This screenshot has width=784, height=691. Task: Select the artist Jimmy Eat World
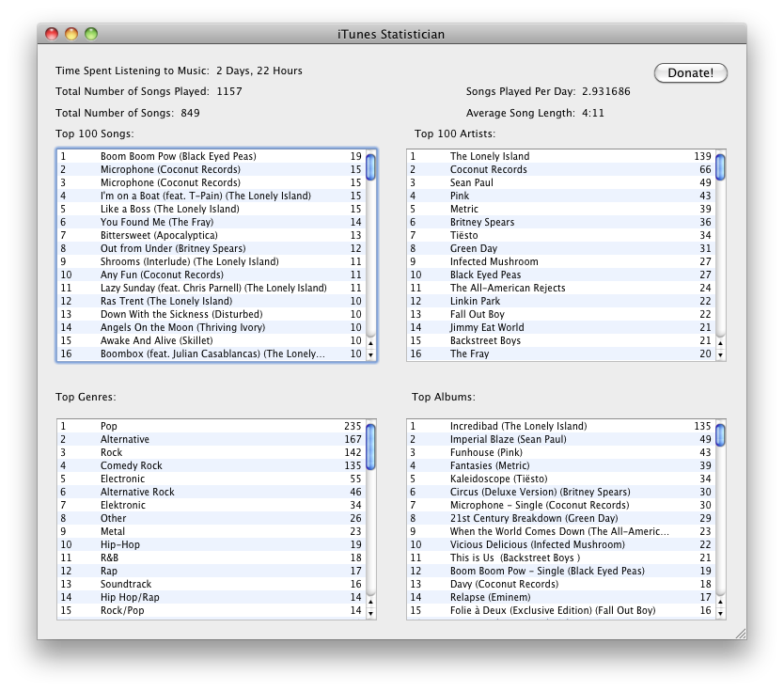[x=561, y=327]
